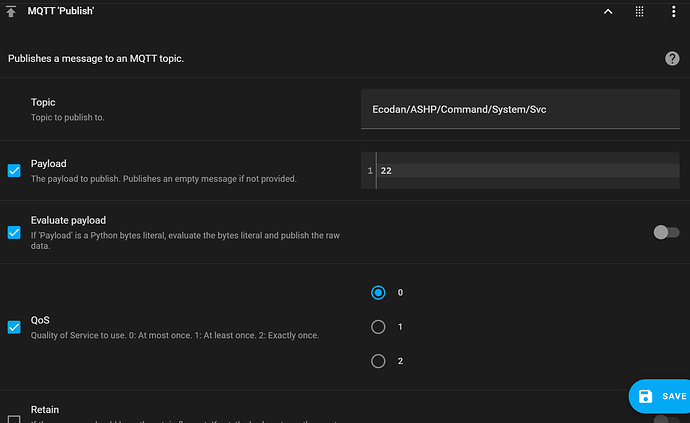Select QoS level 0 radio button
690x423 pixels.
(378, 293)
